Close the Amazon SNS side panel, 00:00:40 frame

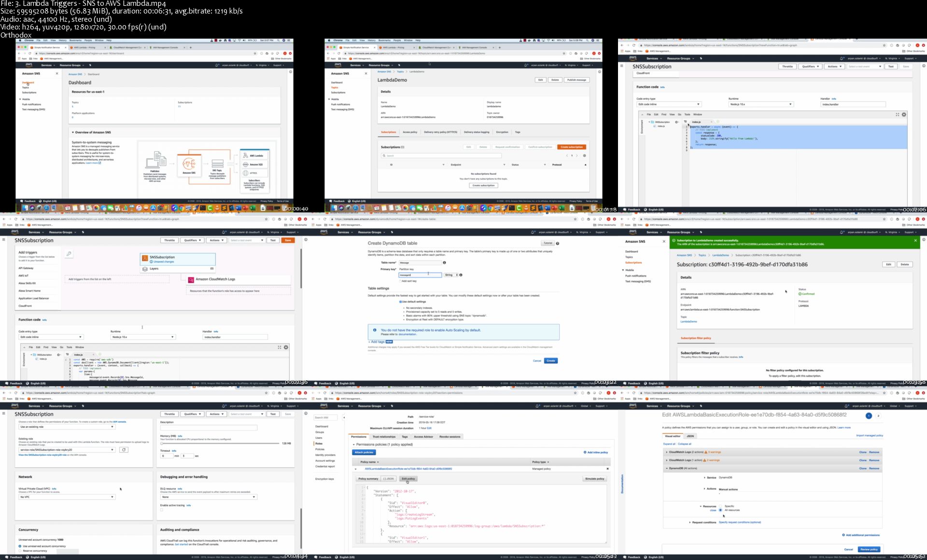(57, 73)
